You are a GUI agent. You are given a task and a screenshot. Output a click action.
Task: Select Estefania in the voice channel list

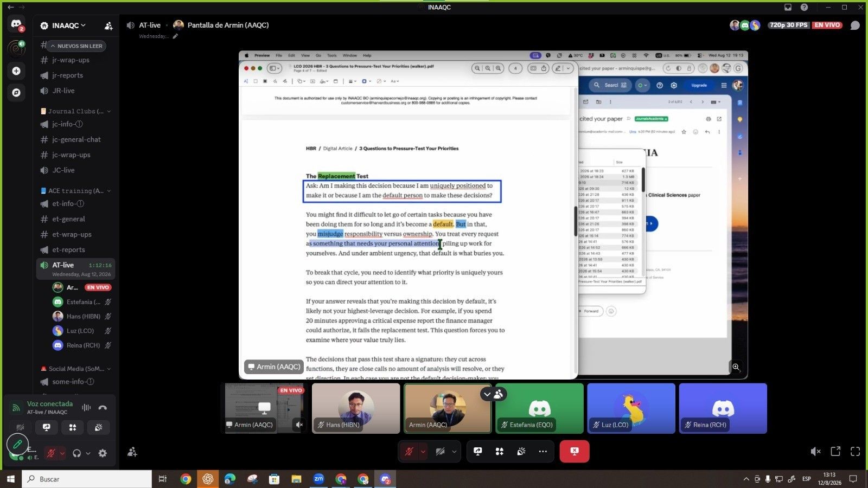pyautogui.click(x=82, y=302)
